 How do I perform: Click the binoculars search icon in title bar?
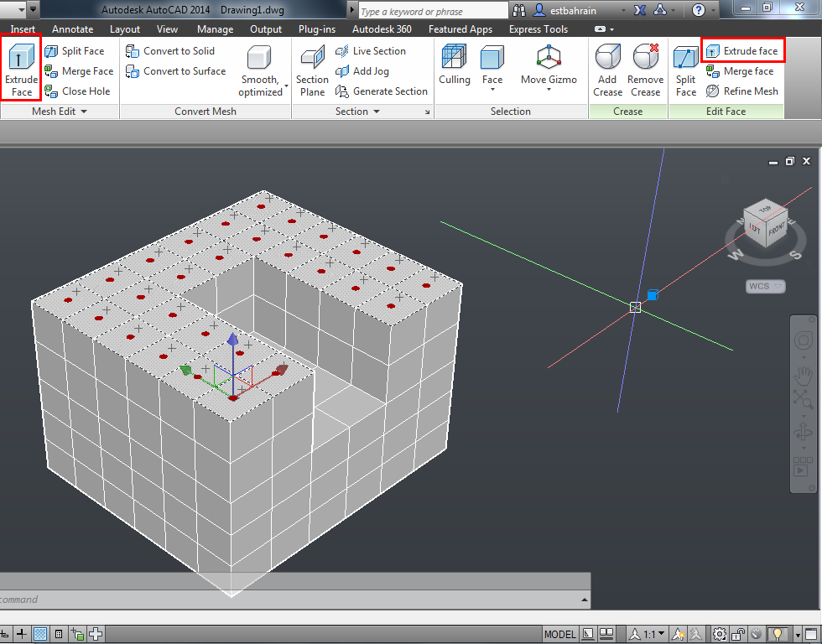519,10
